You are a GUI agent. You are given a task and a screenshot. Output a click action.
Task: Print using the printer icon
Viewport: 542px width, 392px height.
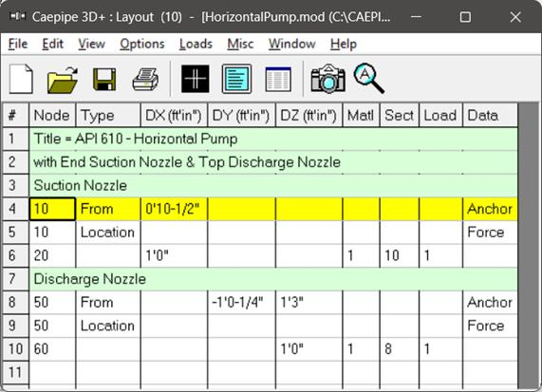tap(146, 79)
